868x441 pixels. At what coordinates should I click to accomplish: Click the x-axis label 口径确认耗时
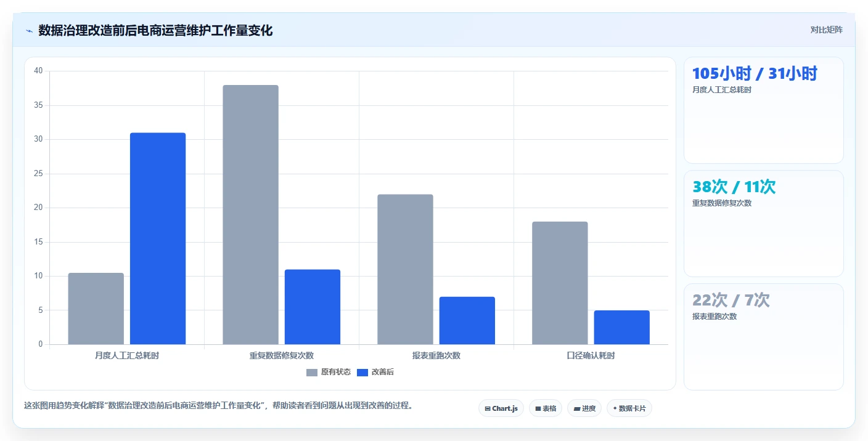point(591,355)
